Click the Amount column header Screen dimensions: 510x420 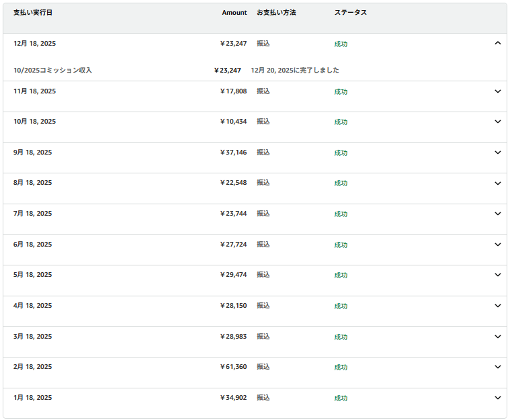234,13
